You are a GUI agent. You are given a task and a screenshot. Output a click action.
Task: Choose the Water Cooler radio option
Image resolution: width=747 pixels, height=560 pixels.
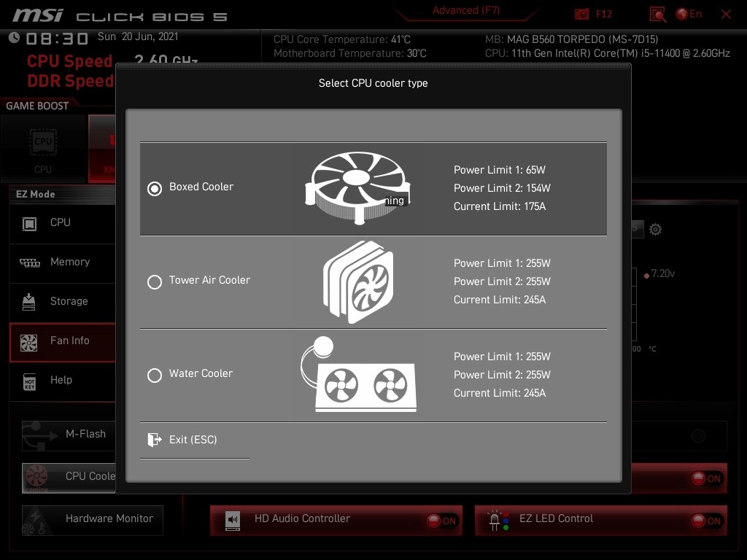pos(155,376)
